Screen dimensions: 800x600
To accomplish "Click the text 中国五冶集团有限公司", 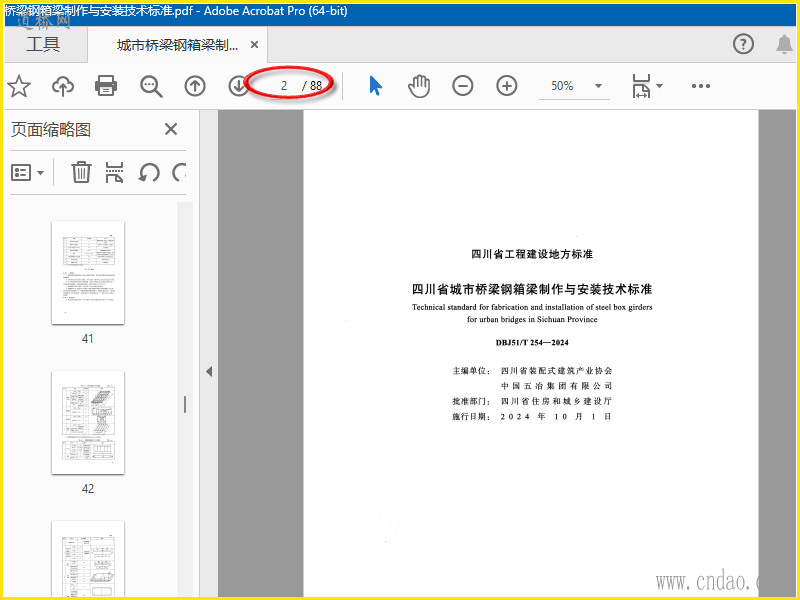I will click(x=556, y=386).
